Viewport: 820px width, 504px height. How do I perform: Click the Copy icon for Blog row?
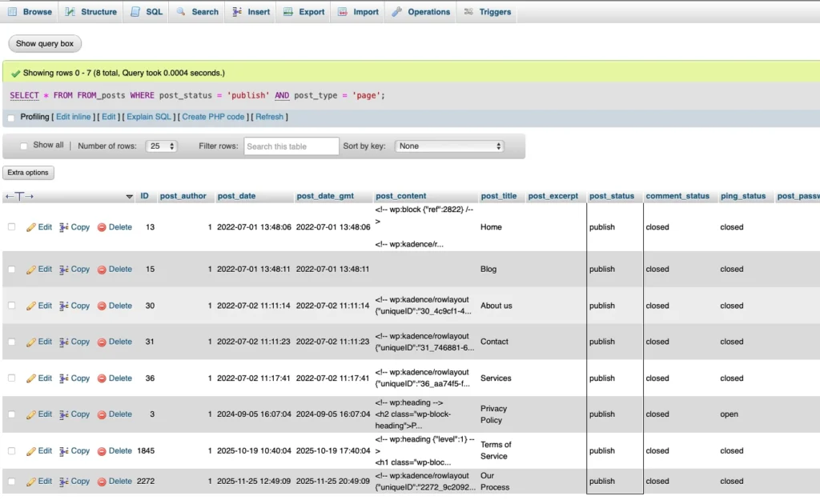pos(64,270)
